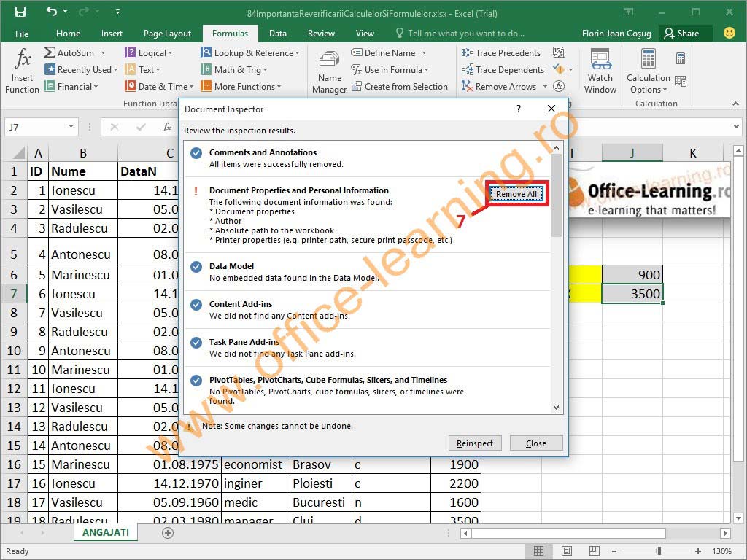Click Trace Precedents
Screen dimensions: 747x560
[x=501, y=52]
